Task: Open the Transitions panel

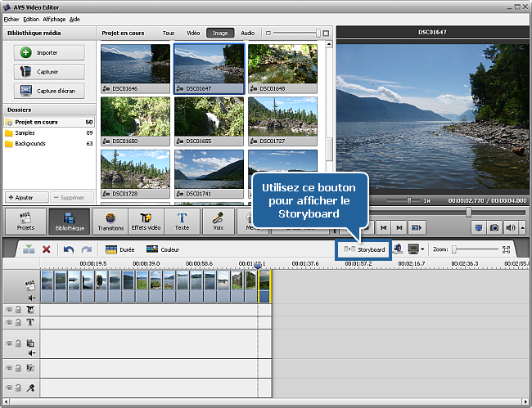Action: pyautogui.click(x=109, y=221)
